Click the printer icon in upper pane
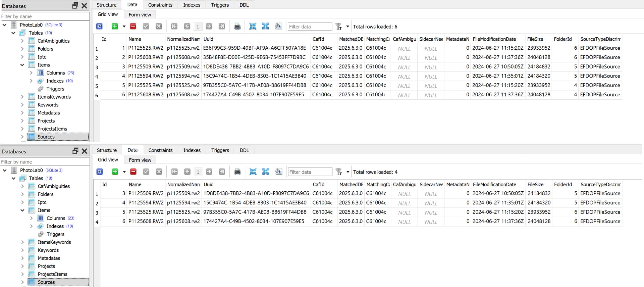This screenshot has height=287, width=644. pos(237,27)
